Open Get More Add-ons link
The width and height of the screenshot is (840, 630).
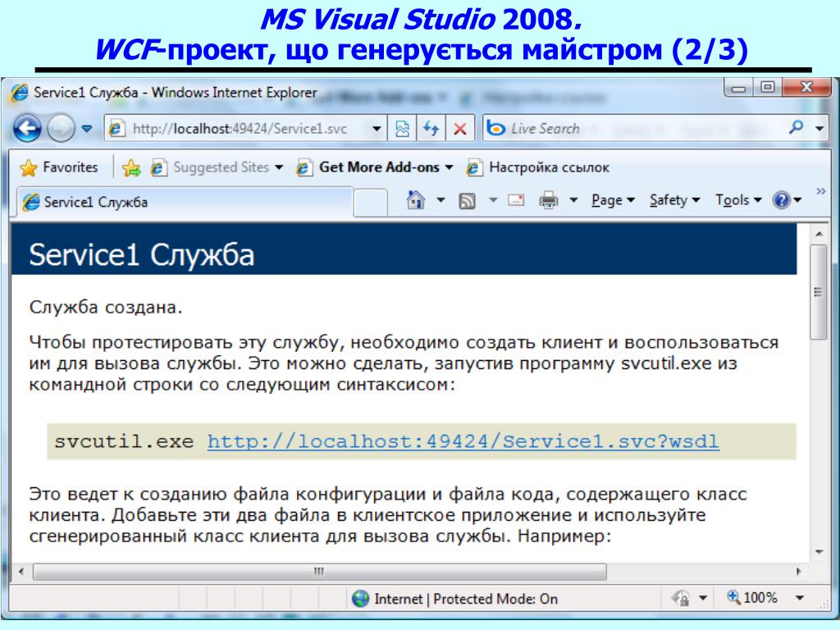point(374,167)
